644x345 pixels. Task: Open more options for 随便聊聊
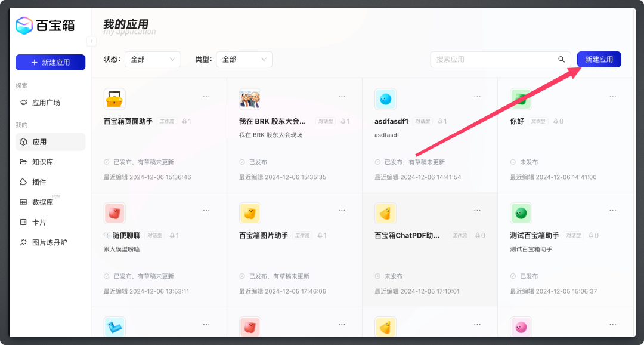click(206, 211)
